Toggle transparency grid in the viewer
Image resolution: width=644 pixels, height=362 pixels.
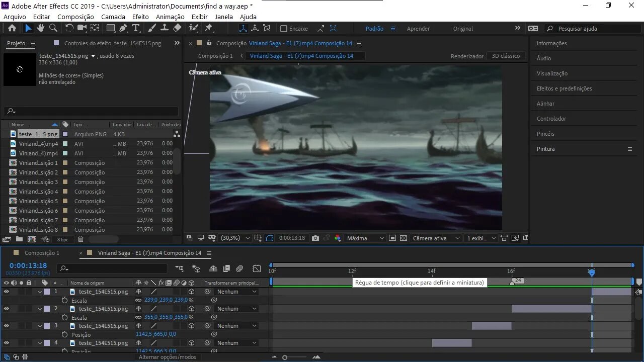[x=404, y=238]
